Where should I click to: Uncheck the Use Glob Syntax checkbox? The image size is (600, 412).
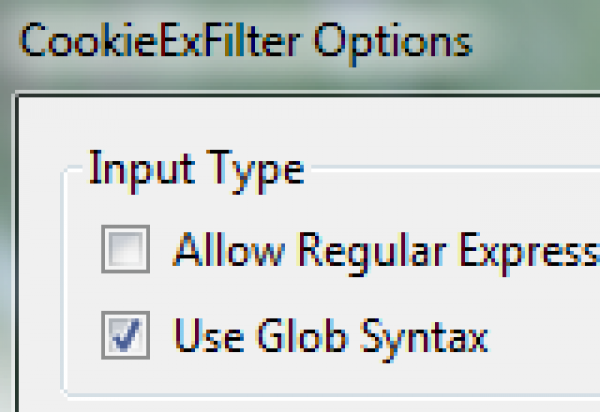point(125,335)
